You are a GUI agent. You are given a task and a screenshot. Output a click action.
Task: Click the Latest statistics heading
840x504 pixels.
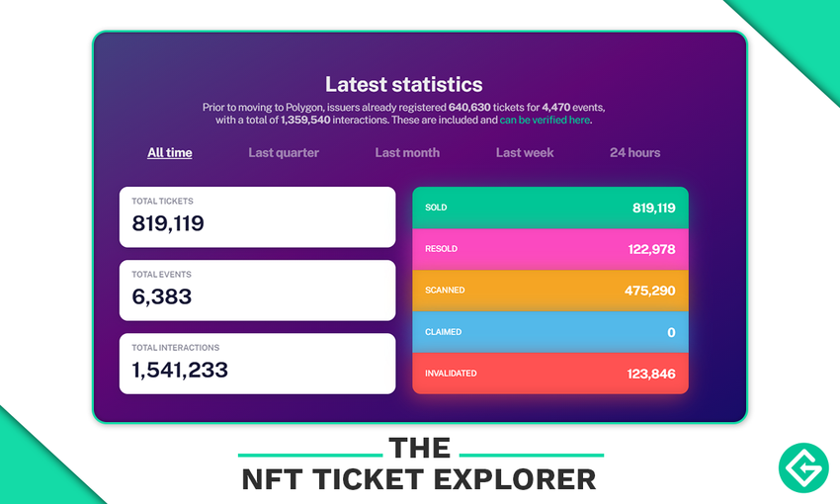click(403, 84)
